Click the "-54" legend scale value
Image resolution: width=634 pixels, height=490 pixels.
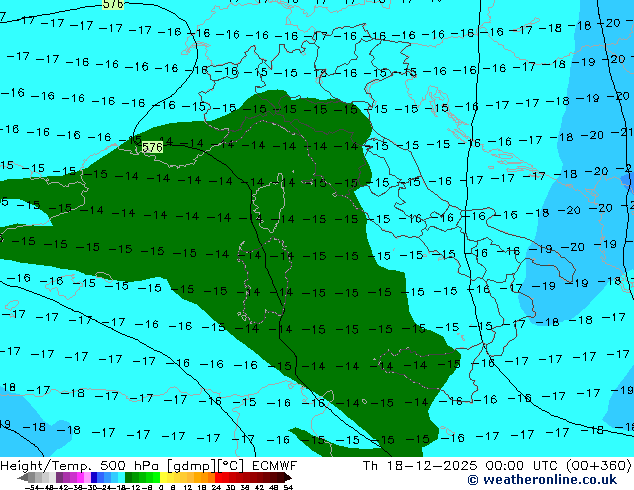pyautogui.click(x=32, y=488)
